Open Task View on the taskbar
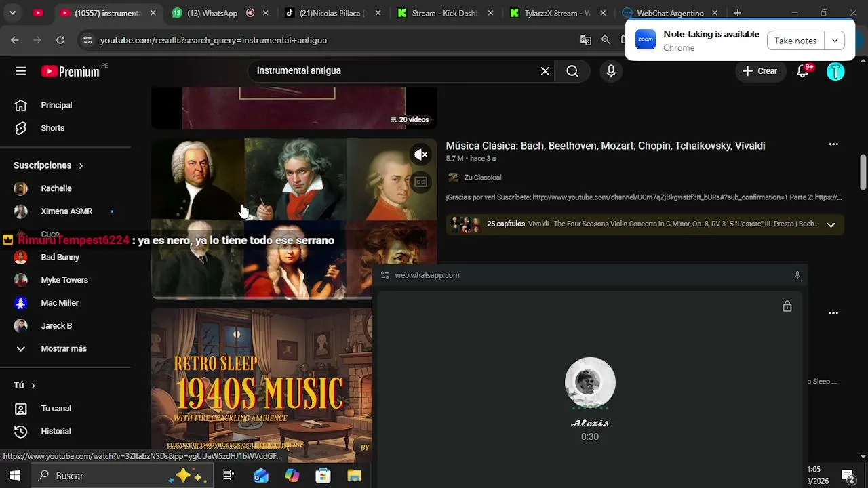This screenshot has width=868, height=488. pos(229,476)
